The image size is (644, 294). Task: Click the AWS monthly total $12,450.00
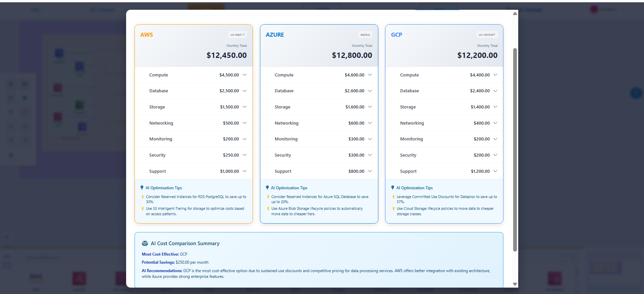coord(227,55)
